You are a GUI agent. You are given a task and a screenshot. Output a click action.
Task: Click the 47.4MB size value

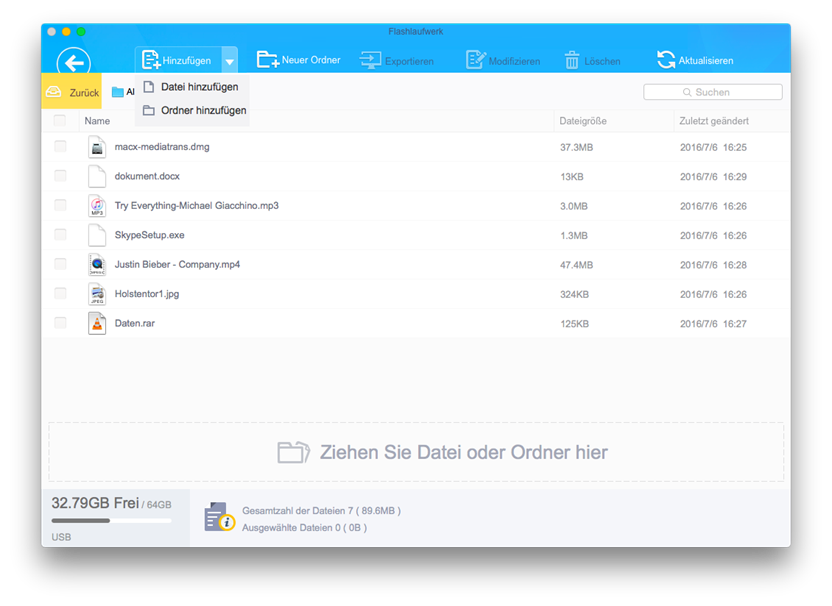click(576, 265)
